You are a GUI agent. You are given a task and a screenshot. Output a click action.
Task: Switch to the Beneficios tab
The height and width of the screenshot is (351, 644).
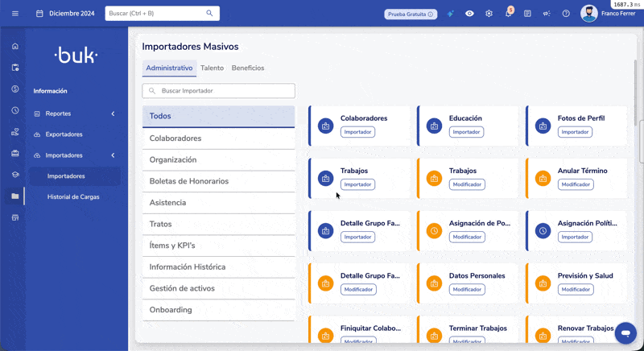tap(248, 68)
